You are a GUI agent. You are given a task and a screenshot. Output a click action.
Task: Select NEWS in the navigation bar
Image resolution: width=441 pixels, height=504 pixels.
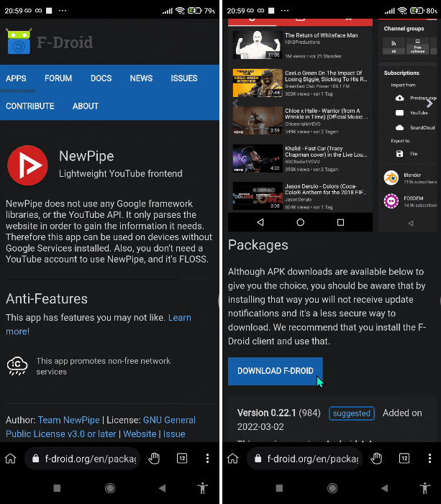tap(141, 78)
